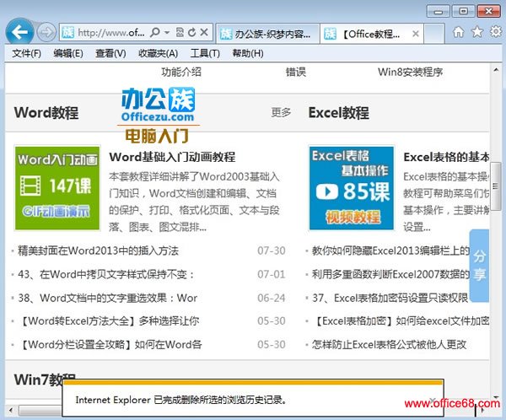Click the 06-24 date text
506x420 pixels.
coord(272,298)
